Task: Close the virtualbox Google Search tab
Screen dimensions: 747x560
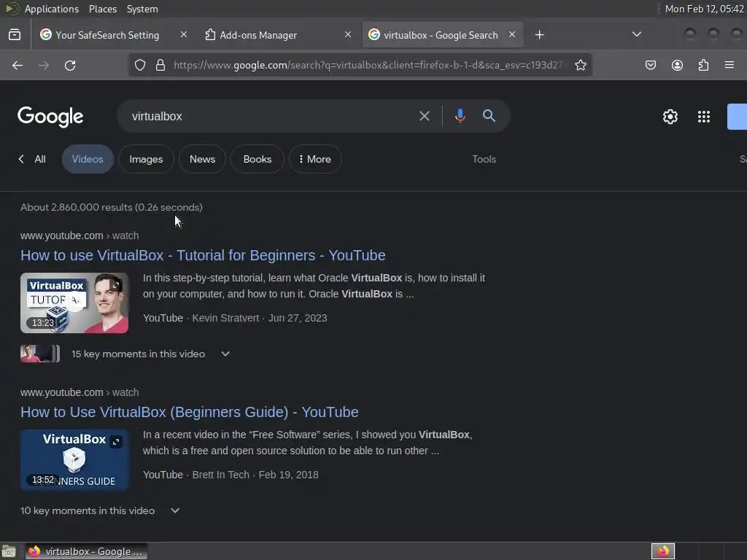Action: [511, 35]
